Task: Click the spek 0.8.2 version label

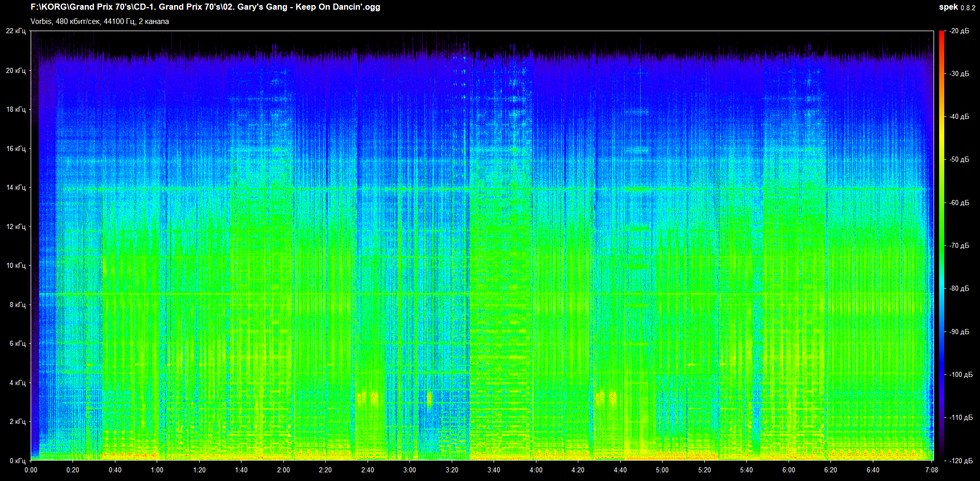Action: pos(957,7)
